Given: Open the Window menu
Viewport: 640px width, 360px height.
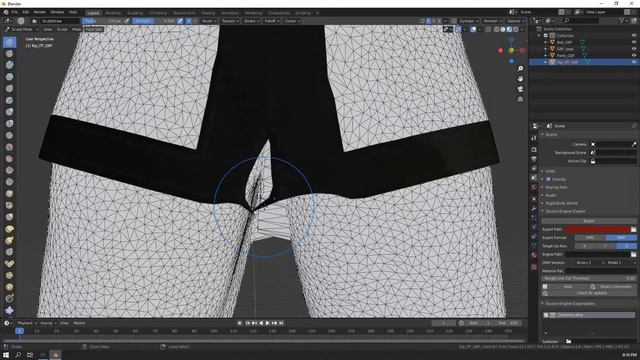Looking at the screenshot, I should point(57,12).
